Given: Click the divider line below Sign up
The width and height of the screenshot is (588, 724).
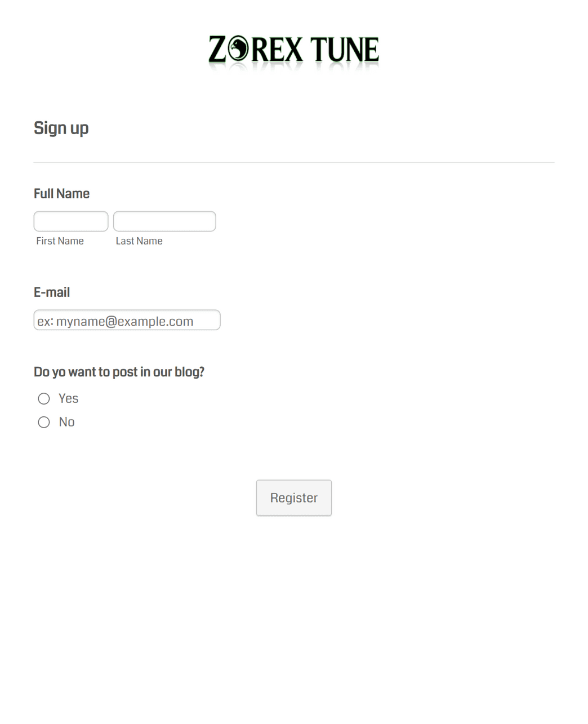Looking at the screenshot, I should (294, 162).
